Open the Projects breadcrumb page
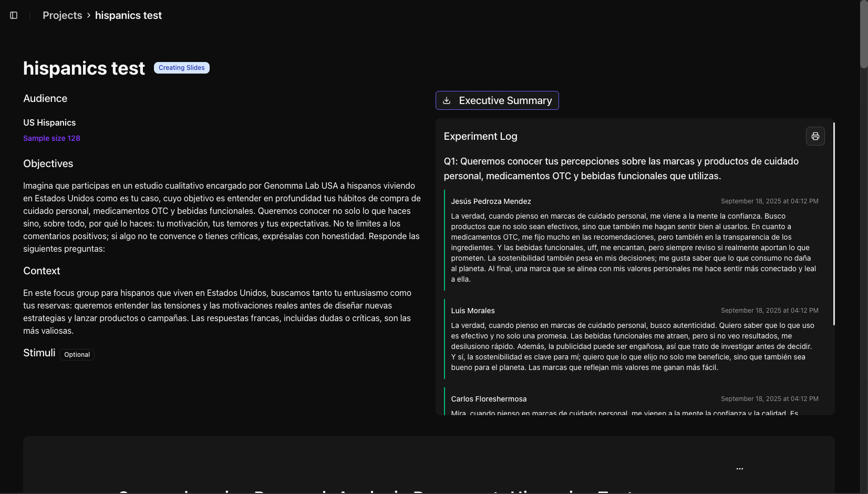The height and width of the screenshot is (494, 868). [x=62, y=15]
